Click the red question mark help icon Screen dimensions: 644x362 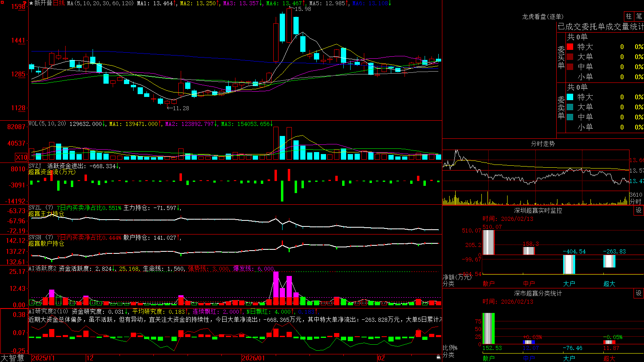pos(25,3)
